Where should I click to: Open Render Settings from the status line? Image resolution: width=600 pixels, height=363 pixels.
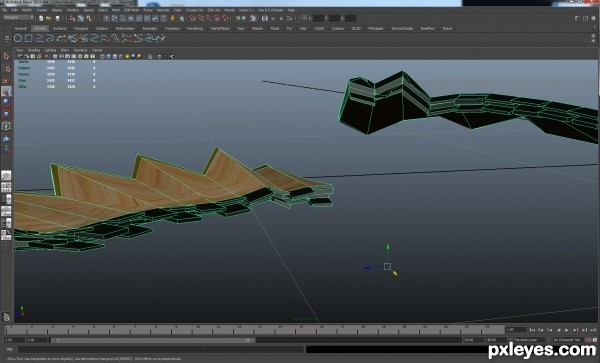290,18
